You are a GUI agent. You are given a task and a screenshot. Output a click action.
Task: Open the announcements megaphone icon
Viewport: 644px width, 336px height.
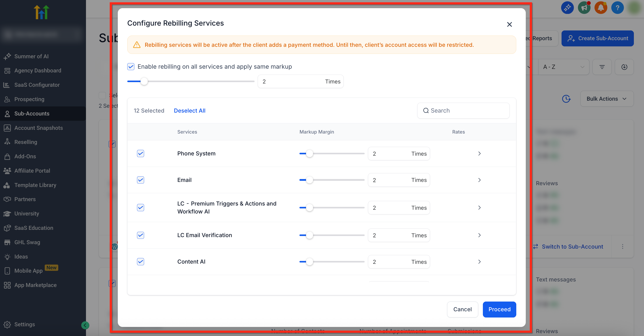(584, 8)
